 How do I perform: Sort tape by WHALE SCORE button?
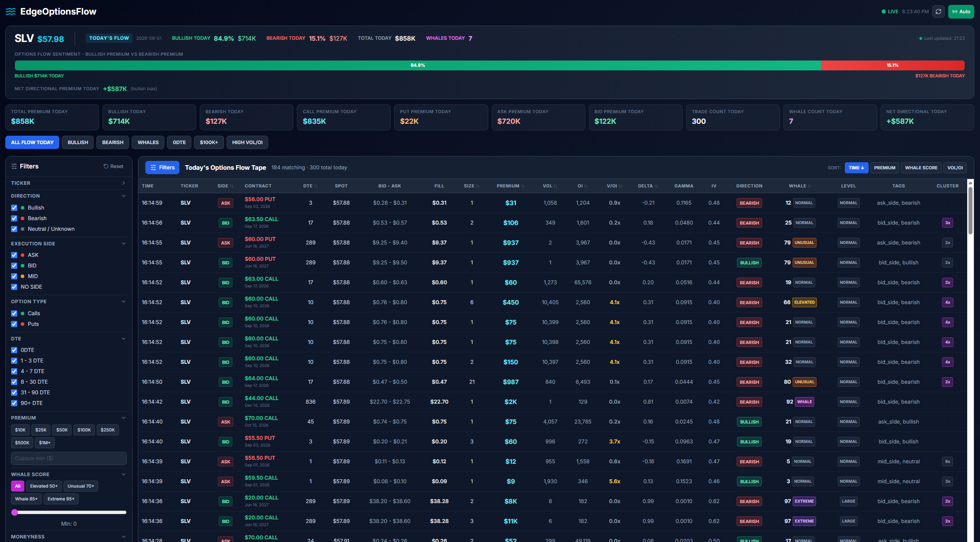pyautogui.click(x=921, y=168)
